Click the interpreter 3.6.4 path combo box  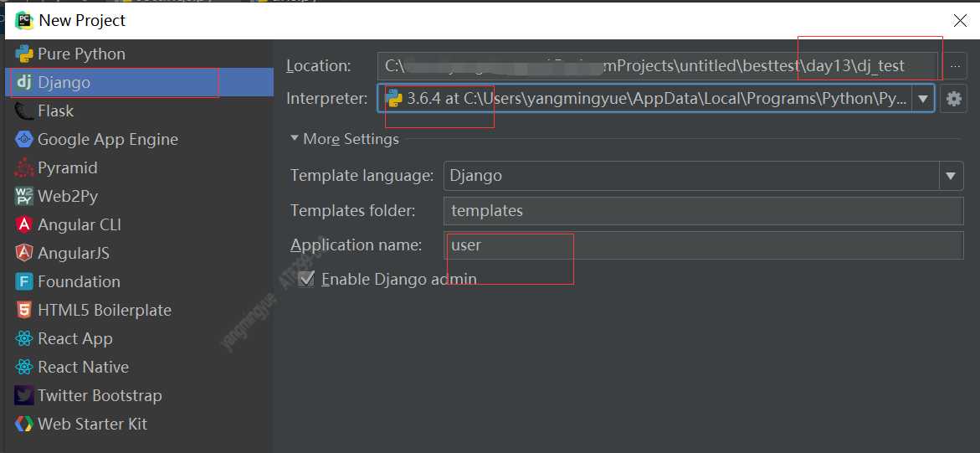(x=655, y=99)
